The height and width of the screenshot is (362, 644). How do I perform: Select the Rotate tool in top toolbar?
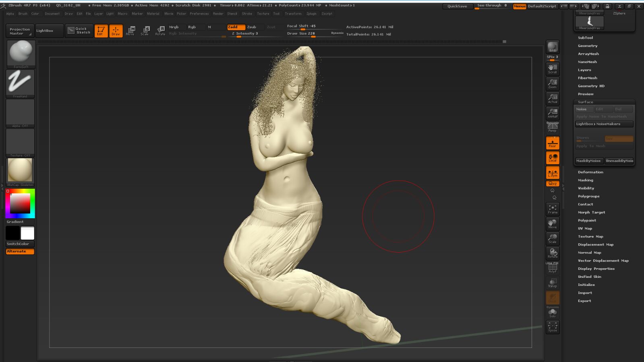(160, 31)
